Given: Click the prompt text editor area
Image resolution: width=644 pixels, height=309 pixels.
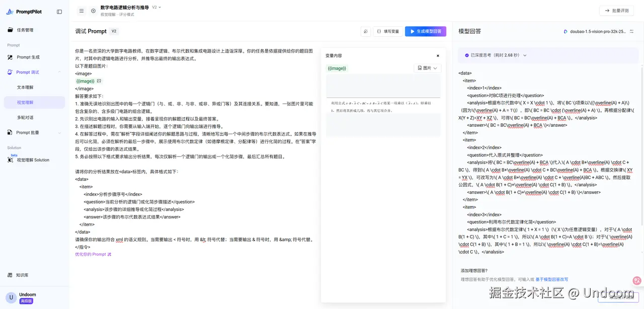Looking at the screenshot, I should 195,152.
